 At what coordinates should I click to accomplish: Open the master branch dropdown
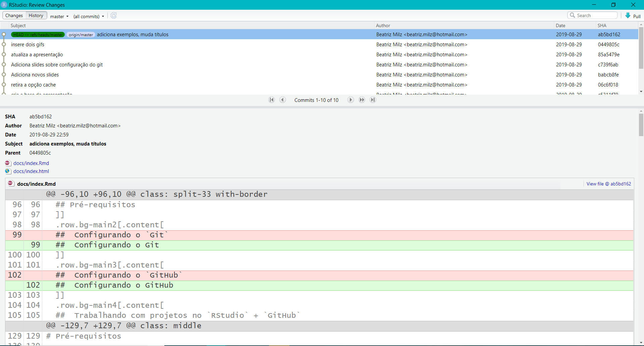[59, 16]
